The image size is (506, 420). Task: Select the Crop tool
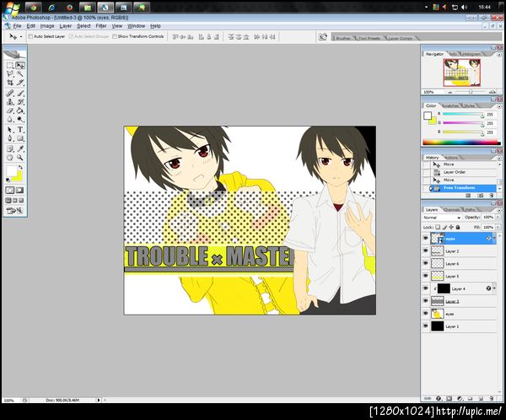click(x=10, y=83)
